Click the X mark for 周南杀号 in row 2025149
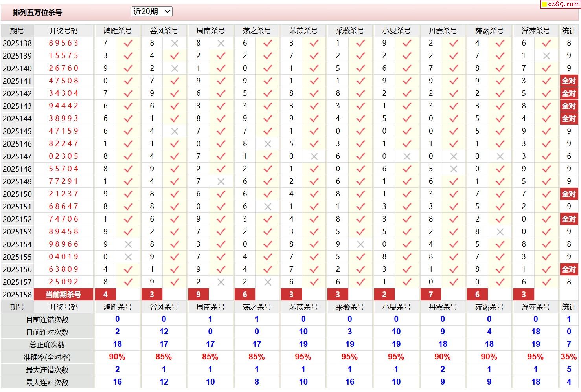581x392 pixels. click(x=221, y=182)
